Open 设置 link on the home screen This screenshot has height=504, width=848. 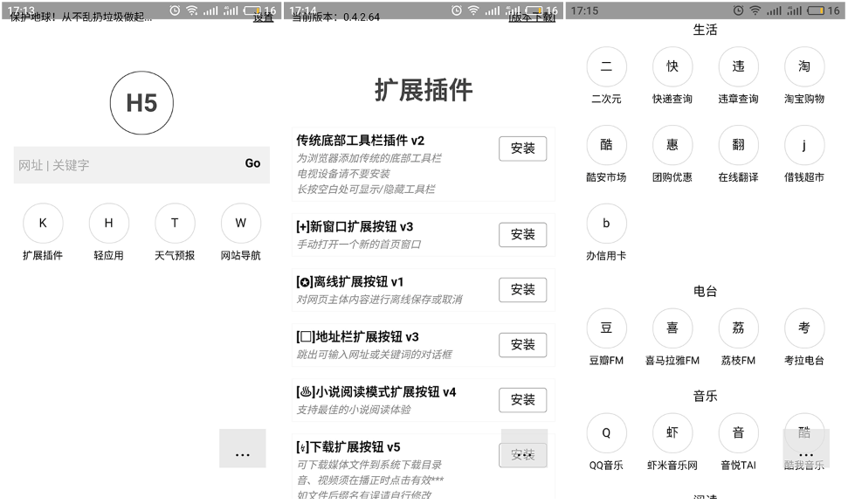coord(264,17)
